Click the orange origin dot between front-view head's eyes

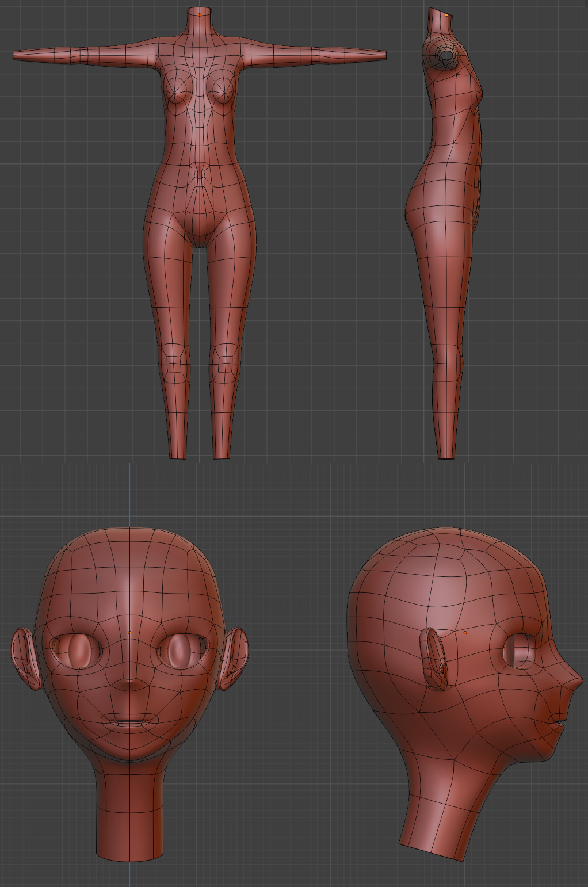(x=130, y=633)
